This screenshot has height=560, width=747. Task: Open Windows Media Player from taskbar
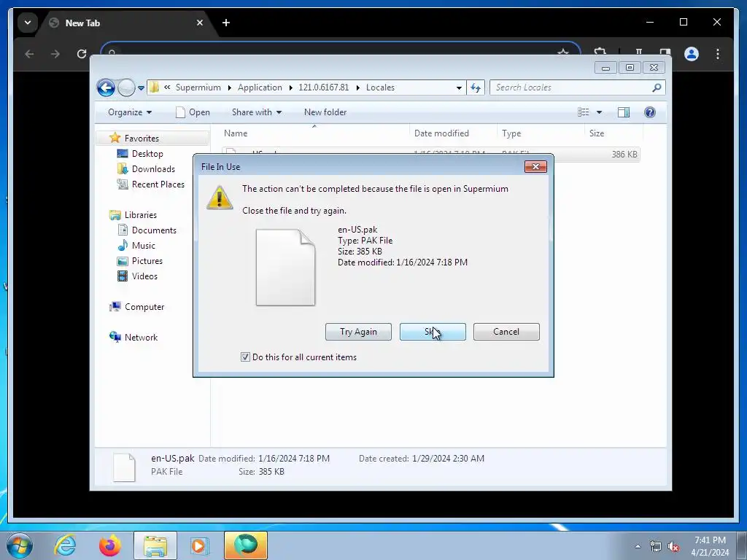(200, 545)
